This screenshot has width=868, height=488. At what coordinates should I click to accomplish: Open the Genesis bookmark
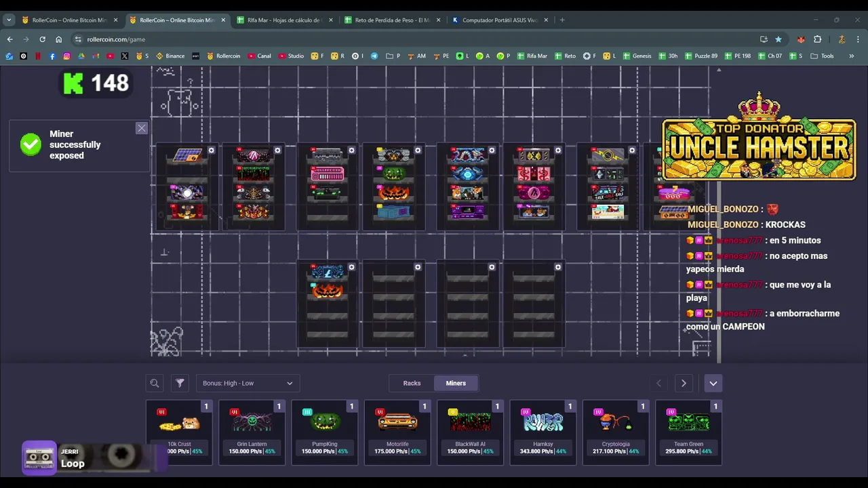(637, 56)
